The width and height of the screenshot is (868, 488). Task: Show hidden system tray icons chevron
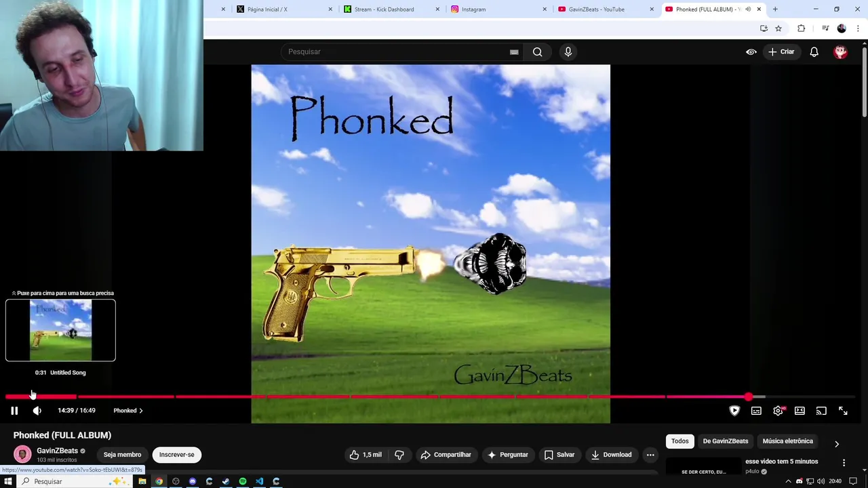coord(788,482)
